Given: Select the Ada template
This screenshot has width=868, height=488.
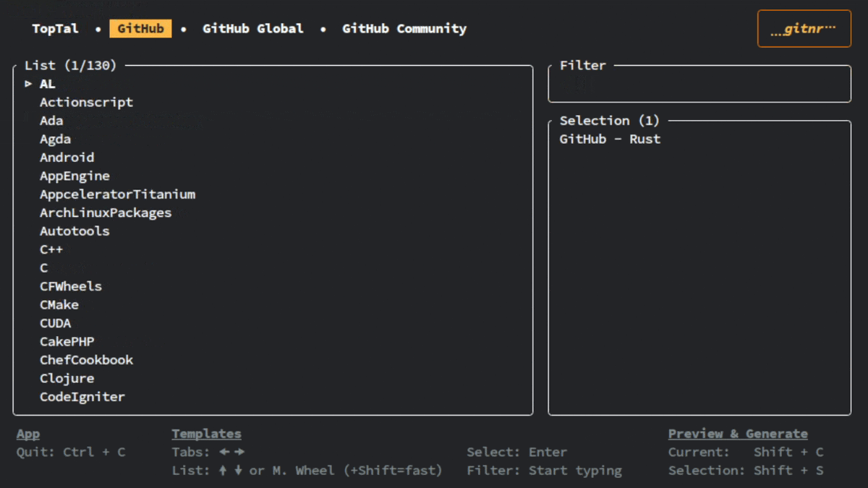Looking at the screenshot, I should point(51,120).
